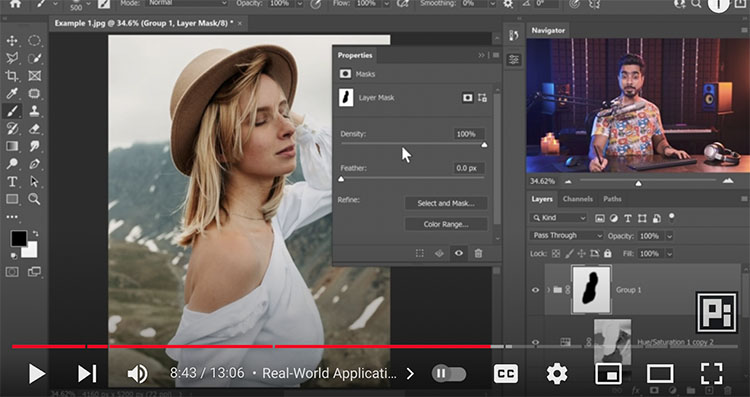Toggle the YouTube autoplay switch

coord(449,373)
